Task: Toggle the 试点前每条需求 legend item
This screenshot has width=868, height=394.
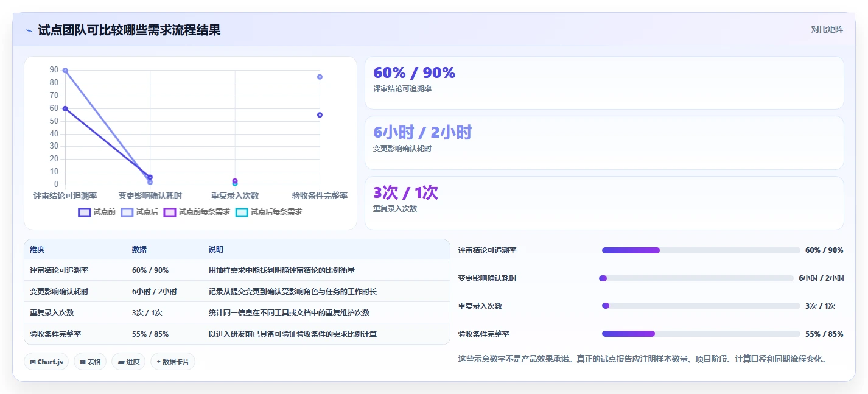Action: (x=197, y=212)
